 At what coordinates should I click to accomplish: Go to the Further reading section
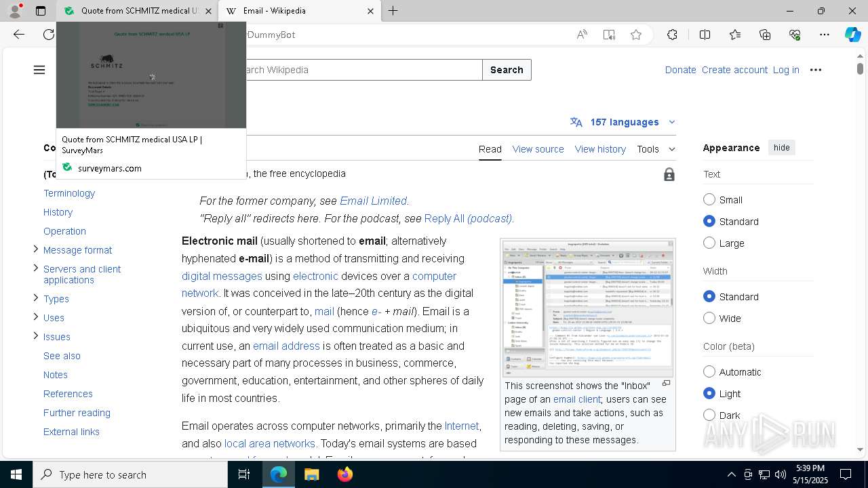(77, 413)
